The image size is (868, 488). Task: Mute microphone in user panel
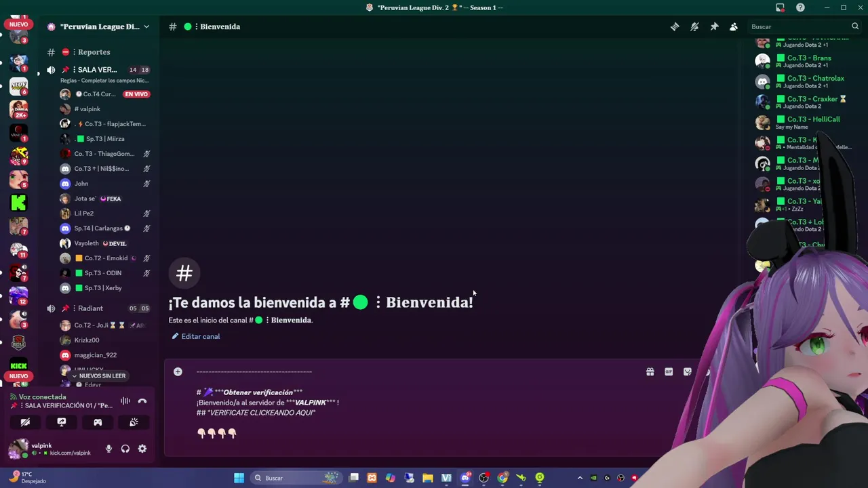pyautogui.click(x=108, y=449)
